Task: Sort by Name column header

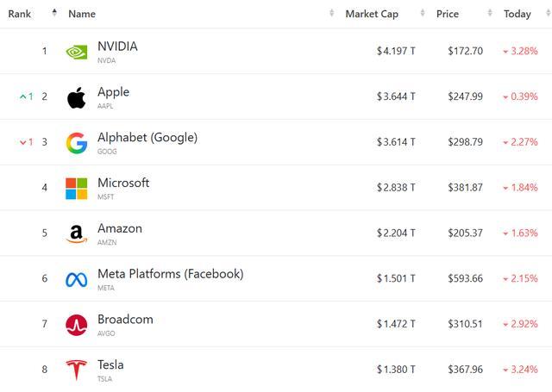Action: coord(82,14)
